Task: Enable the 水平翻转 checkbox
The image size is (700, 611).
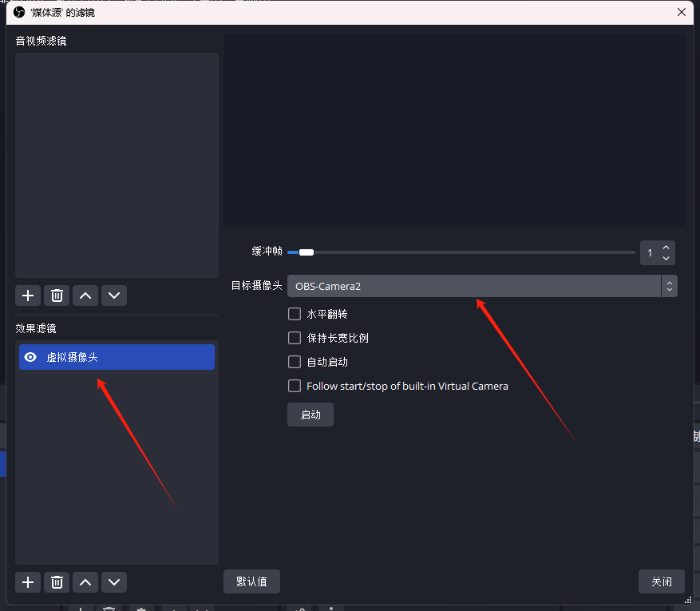Action: tap(295, 314)
